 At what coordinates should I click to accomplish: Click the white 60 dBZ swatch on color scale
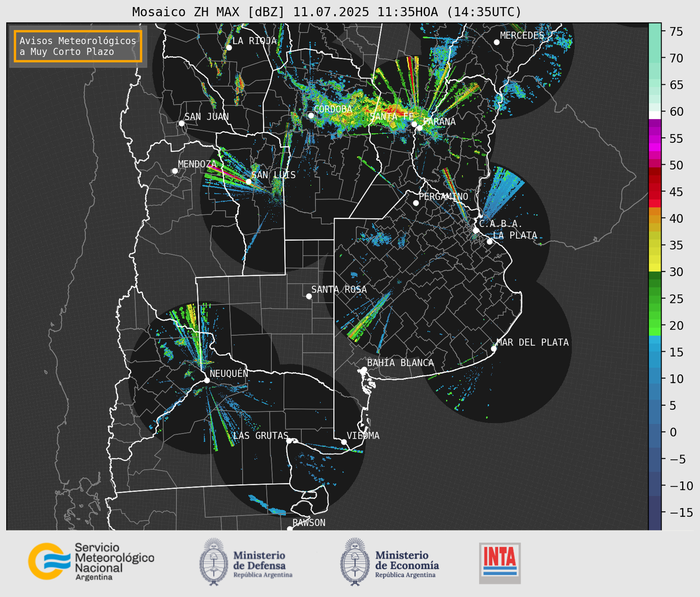(x=655, y=115)
